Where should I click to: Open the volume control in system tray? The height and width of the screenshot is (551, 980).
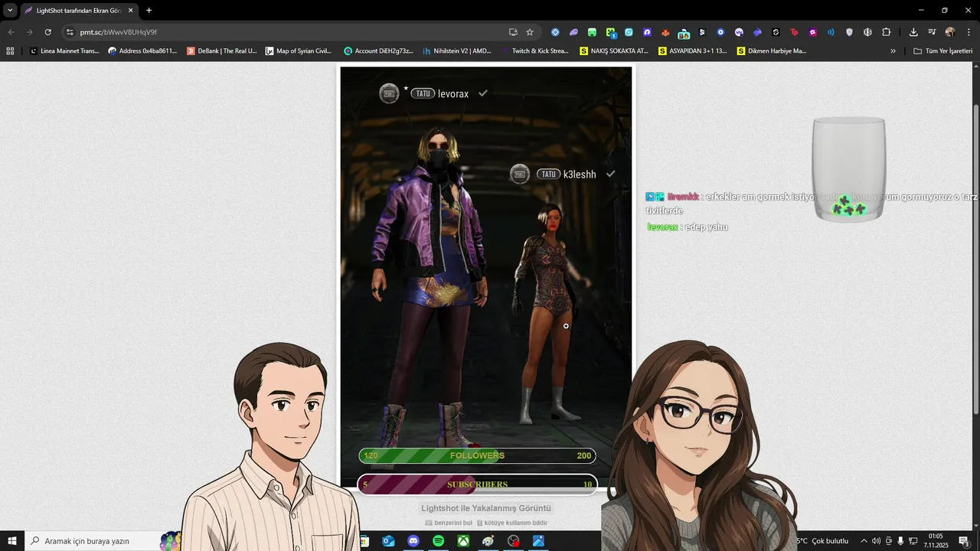pyautogui.click(x=876, y=541)
